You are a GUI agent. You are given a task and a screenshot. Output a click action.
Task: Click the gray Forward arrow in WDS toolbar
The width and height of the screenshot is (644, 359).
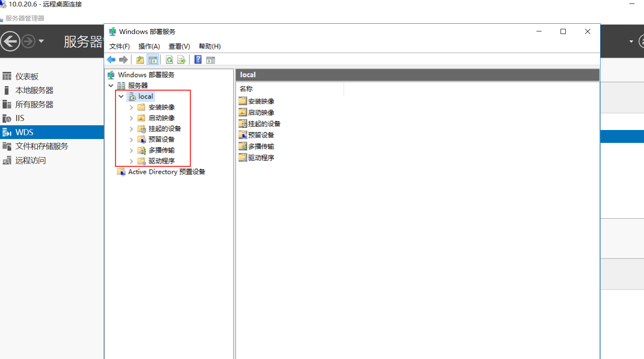123,60
